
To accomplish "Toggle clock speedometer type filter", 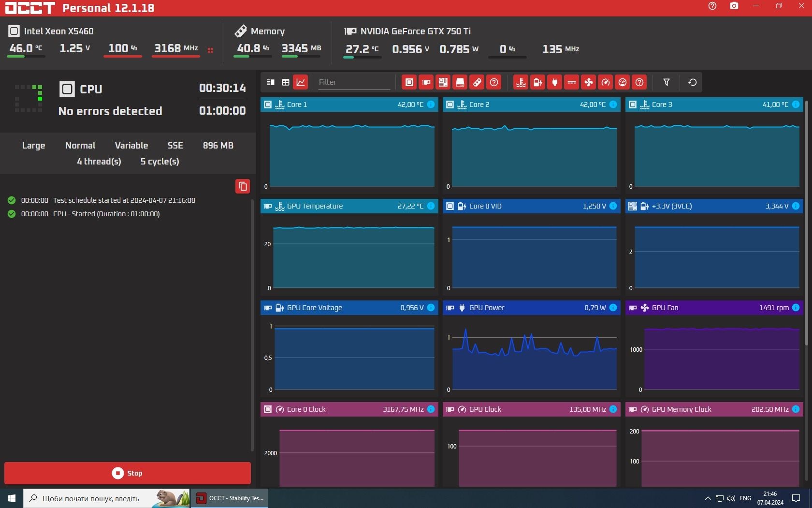I will (x=606, y=82).
